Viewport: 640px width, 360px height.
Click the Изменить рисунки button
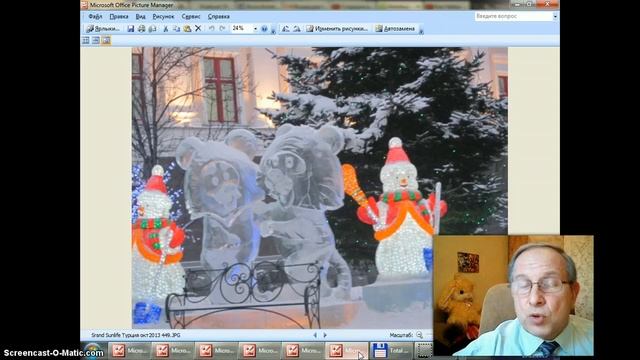point(337,29)
